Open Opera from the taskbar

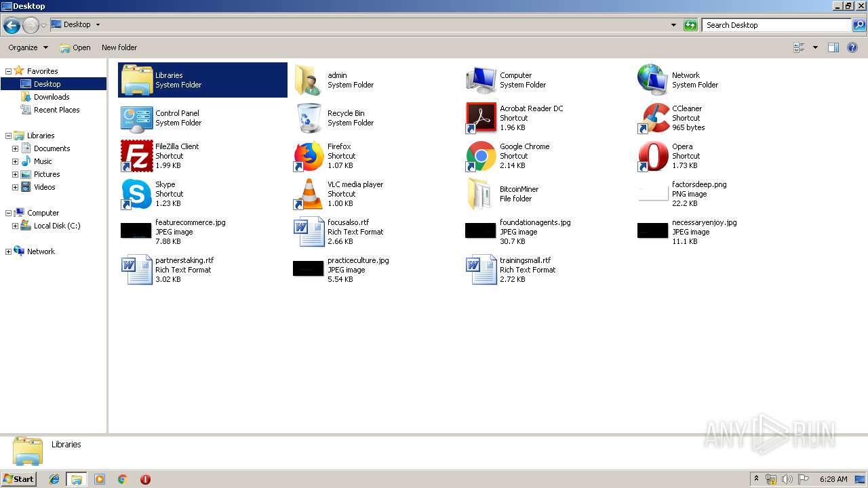click(x=145, y=479)
